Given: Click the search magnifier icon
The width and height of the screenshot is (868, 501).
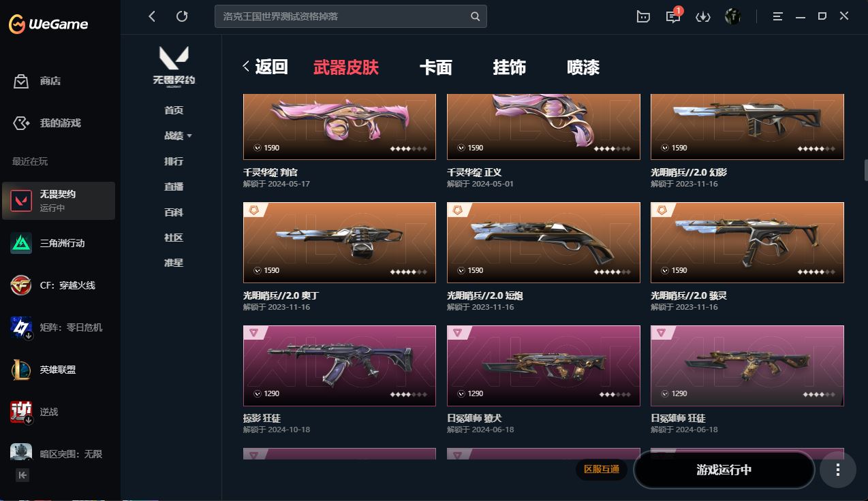Looking at the screenshot, I should (x=476, y=16).
